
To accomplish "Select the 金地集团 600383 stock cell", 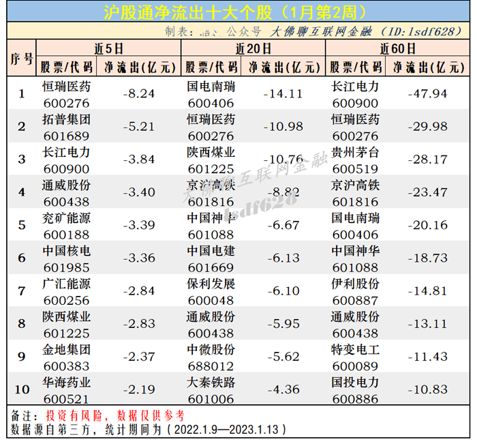I will tap(66, 357).
